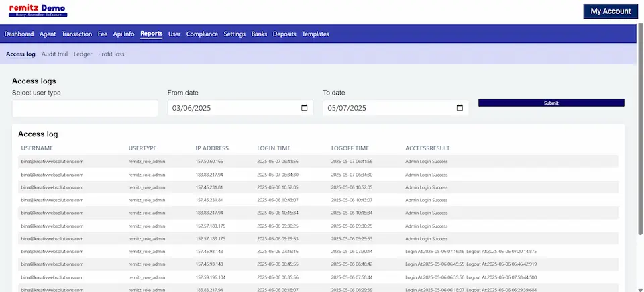Navigate to the Compliance section
644x292 pixels.
[202, 34]
